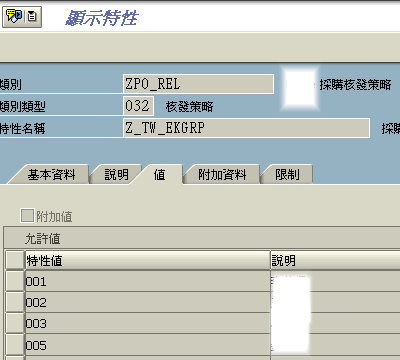The image size is (400, 360).
Task: Select the row selector for value 003
Action: 15,323
